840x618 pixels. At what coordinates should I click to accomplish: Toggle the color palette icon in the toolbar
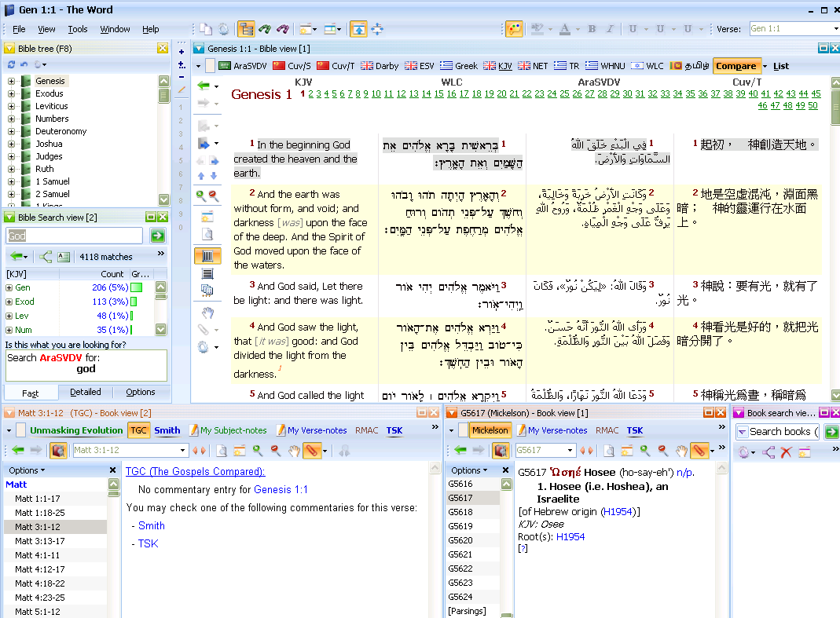[514, 29]
